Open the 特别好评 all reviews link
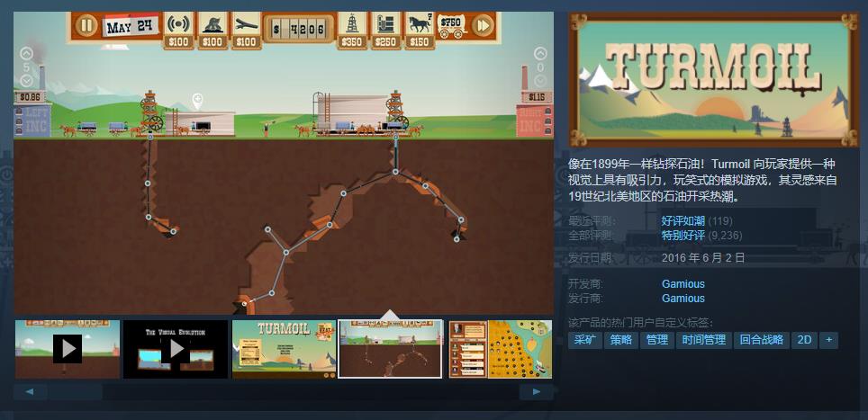This screenshot has width=868, height=420. (683, 236)
